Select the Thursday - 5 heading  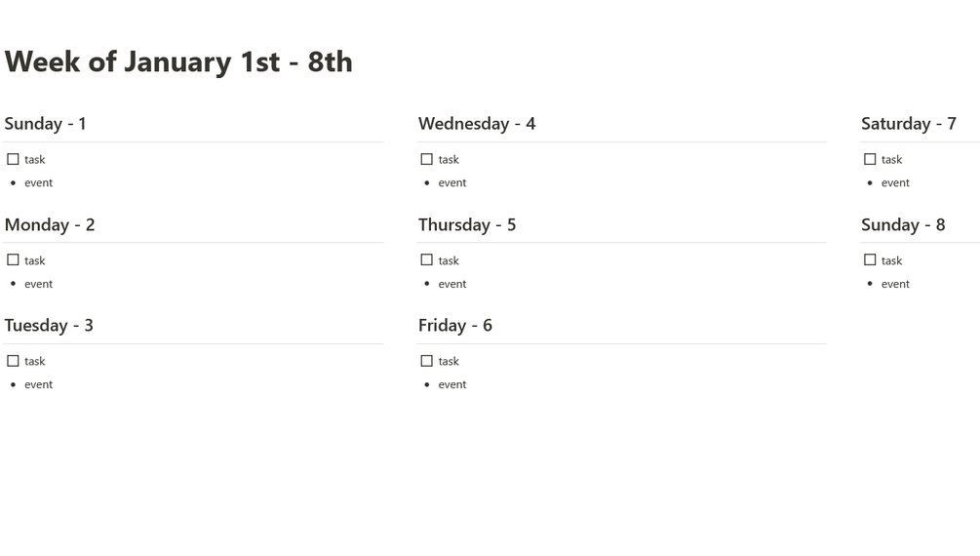point(467,224)
